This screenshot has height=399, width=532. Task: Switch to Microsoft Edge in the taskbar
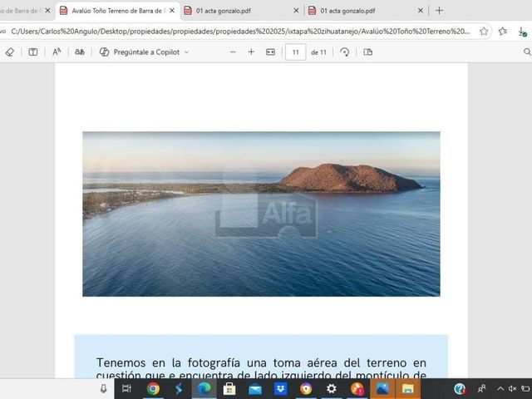[204, 389]
